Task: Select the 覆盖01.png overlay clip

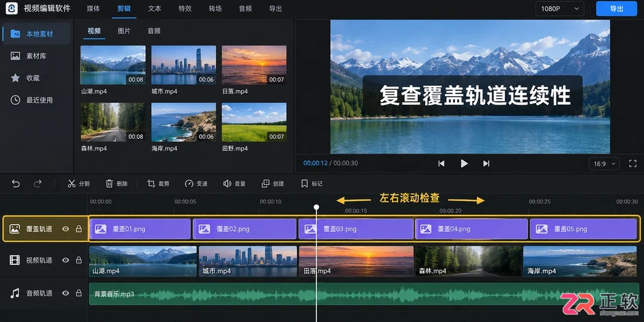Action: click(140, 229)
